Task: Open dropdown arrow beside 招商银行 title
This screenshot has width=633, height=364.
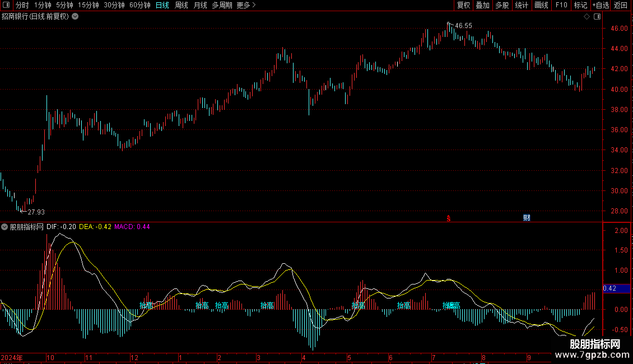Action: pos(75,17)
